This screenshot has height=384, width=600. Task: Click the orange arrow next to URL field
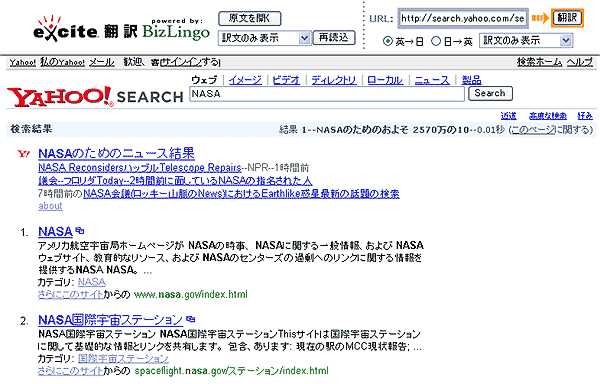[x=540, y=18]
